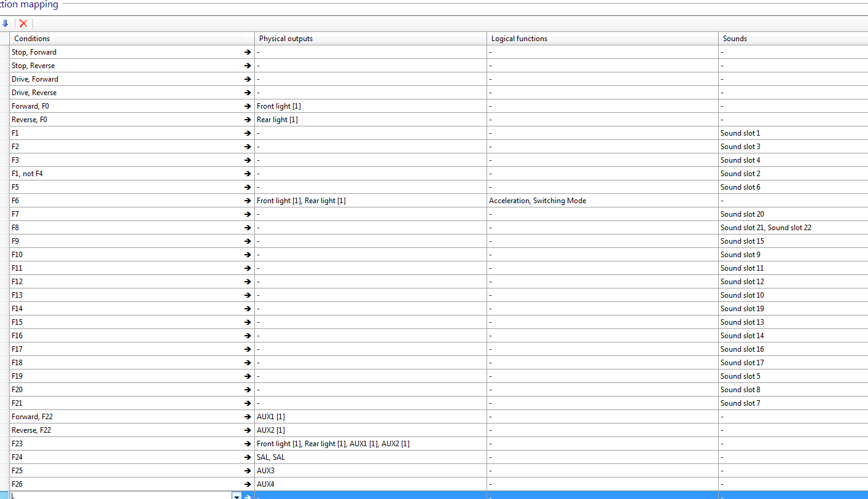Click the arrow icon beside Reverse, F22

(247, 430)
